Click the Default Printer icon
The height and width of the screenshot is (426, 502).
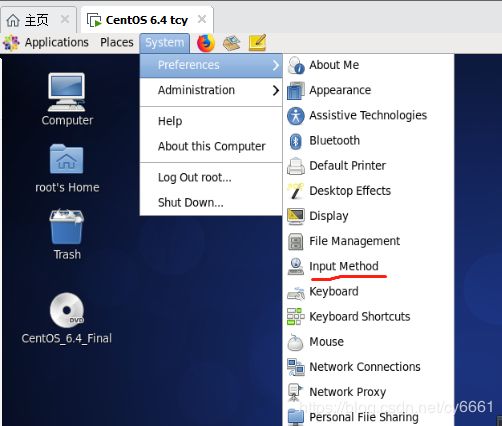click(296, 166)
